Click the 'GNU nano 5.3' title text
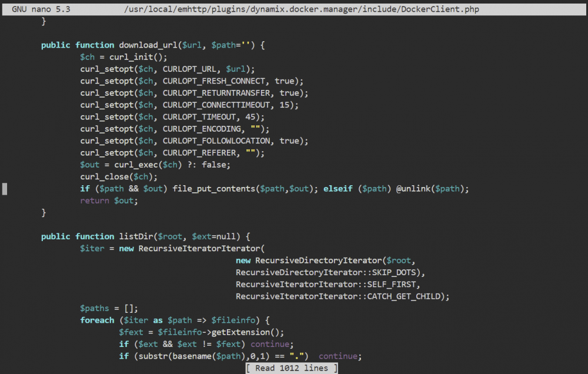The height and width of the screenshot is (374, 588). [x=41, y=9]
